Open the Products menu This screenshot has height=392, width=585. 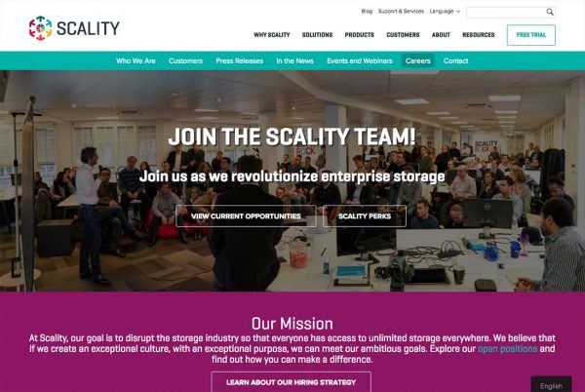click(x=359, y=35)
